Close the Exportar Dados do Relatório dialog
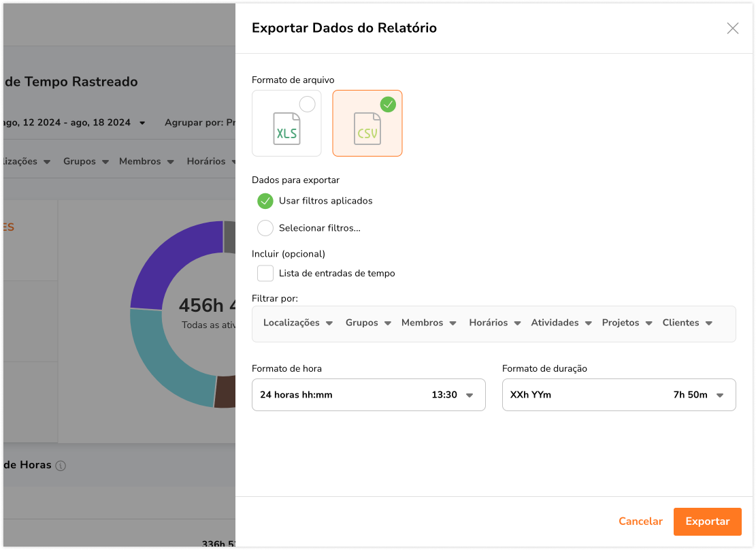The height and width of the screenshot is (550, 756). [733, 28]
